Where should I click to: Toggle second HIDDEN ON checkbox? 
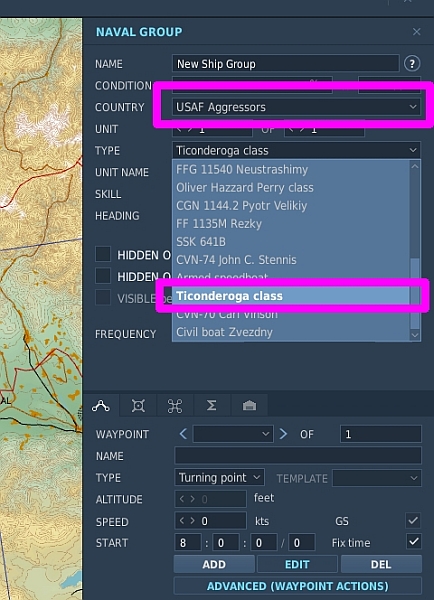tap(103, 276)
